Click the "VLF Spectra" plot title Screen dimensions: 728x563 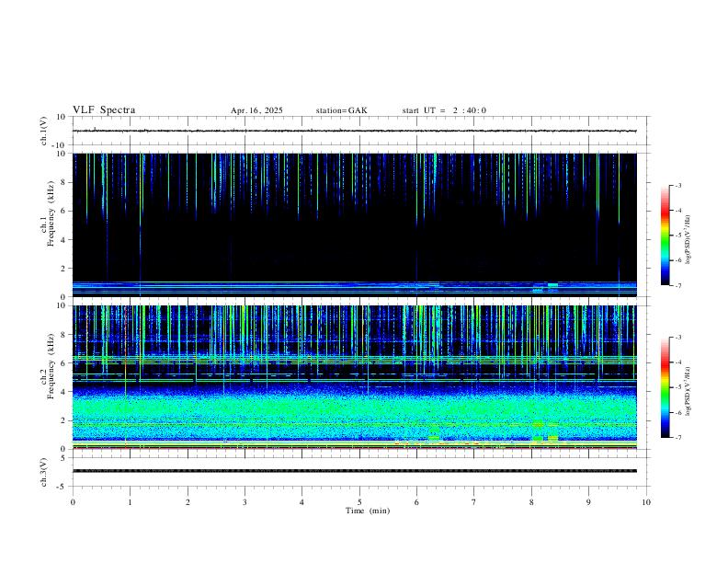(104, 110)
